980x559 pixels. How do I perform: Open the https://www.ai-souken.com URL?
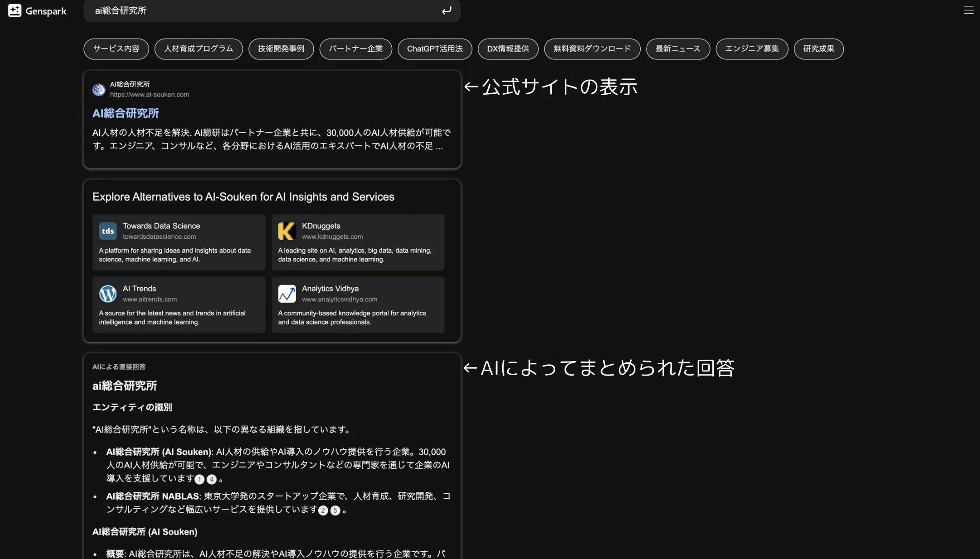[149, 95]
